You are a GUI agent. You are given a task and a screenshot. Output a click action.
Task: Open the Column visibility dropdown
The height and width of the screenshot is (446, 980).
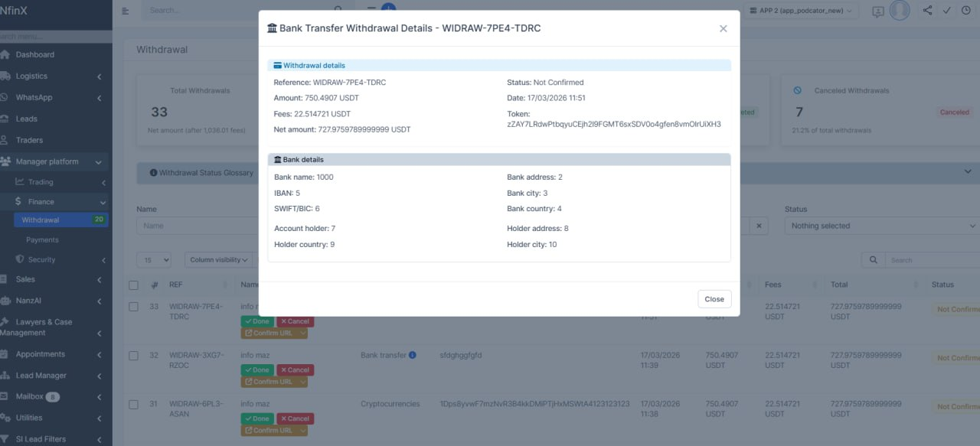click(218, 260)
